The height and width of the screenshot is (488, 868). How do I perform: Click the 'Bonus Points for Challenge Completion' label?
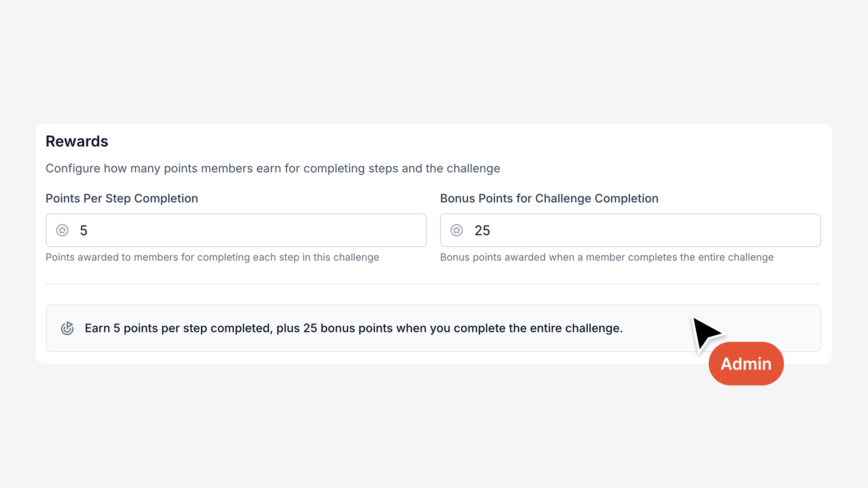pos(549,198)
